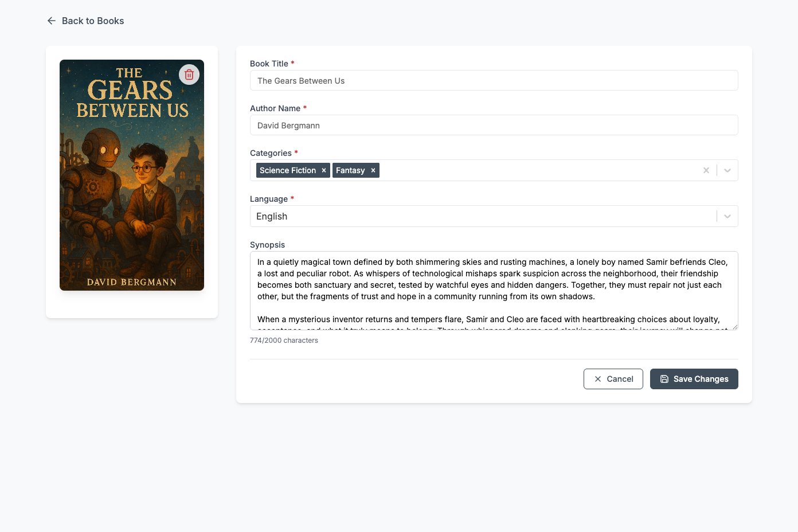The width and height of the screenshot is (798, 532).
Task: Focus the Synopsis text area
Action: [x=494, y=291]
